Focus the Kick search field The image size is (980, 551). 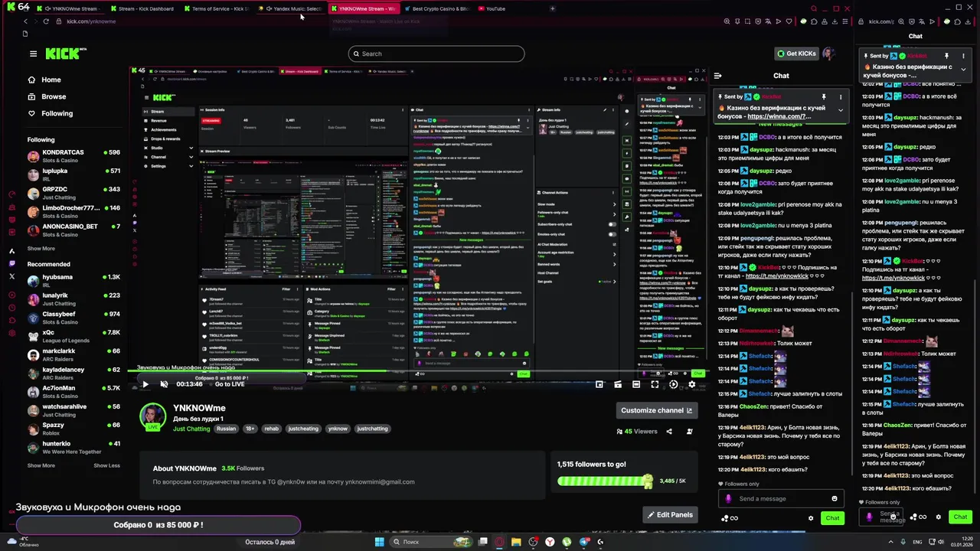(436, 54)
